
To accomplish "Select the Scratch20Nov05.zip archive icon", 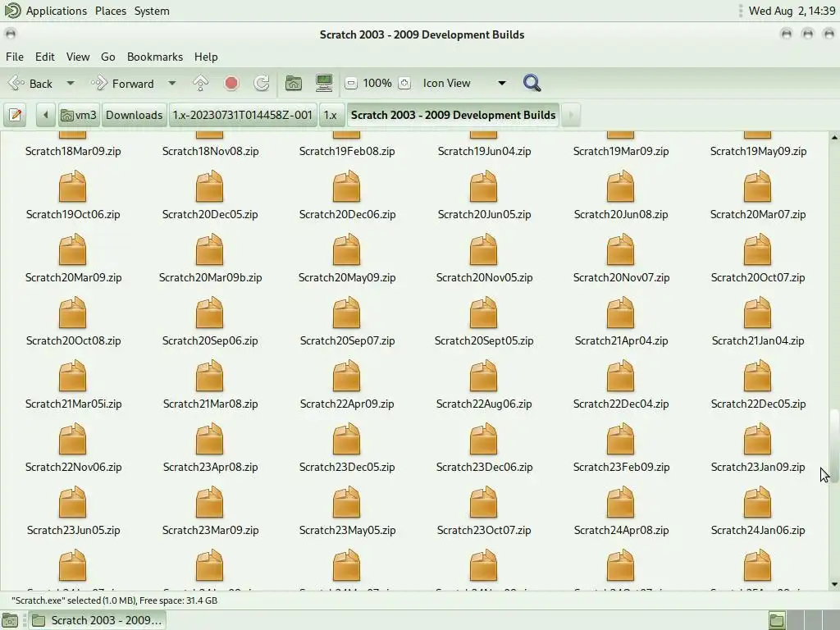I will pyautogui.click(x=484, y=250).
